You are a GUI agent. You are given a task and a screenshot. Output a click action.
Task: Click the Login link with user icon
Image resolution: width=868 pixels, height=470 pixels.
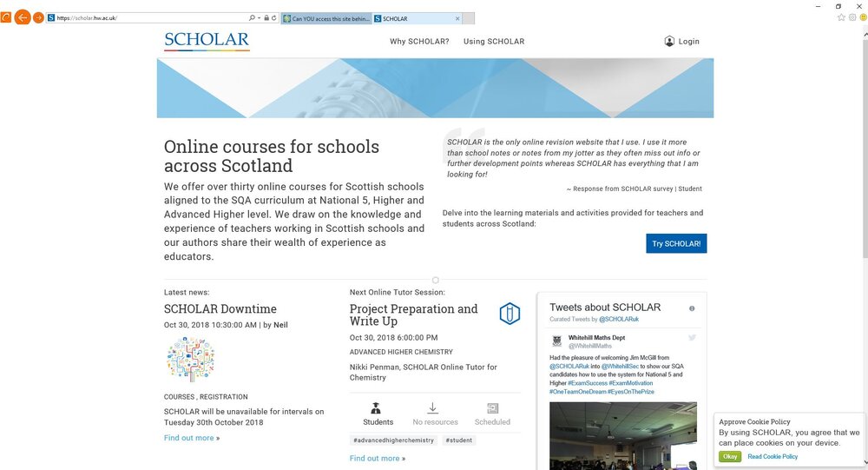(x=682, y=42)
